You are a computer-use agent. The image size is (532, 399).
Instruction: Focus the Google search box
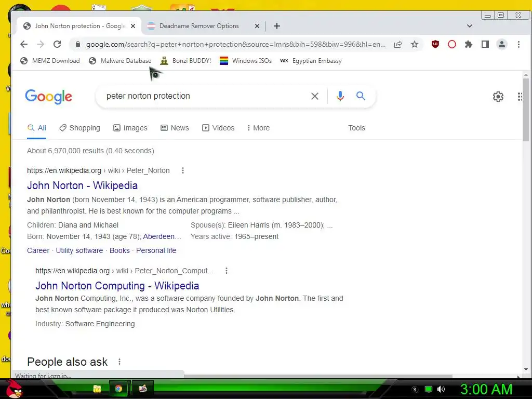204,96
